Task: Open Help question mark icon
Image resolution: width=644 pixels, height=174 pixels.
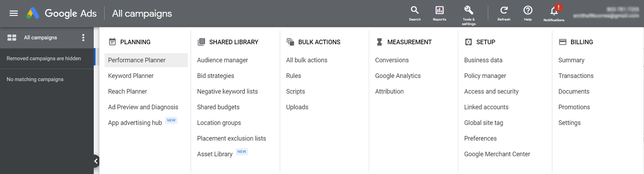Action: [x=528, y=10]
